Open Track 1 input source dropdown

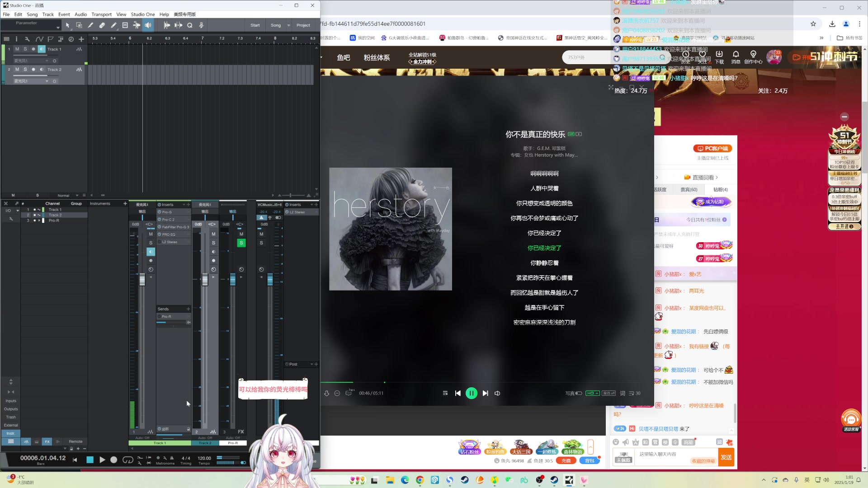coord(47,61)
